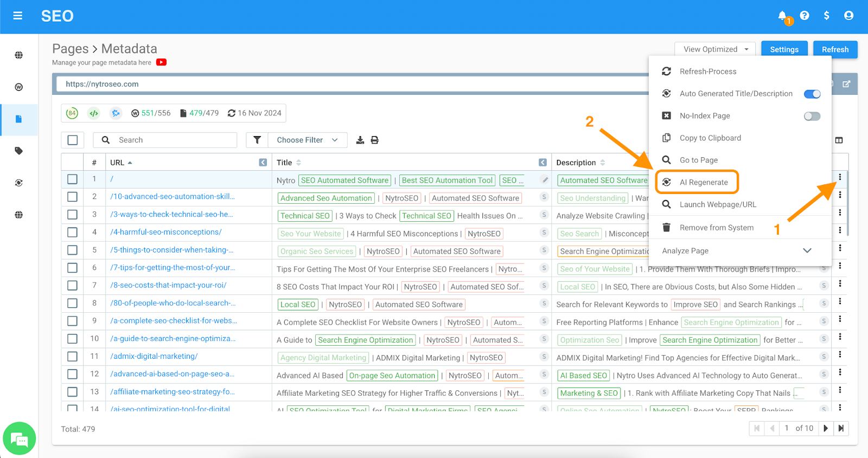Screen dimensions: 868x458
Task: Go to next page of results
Action: point(826,428)
